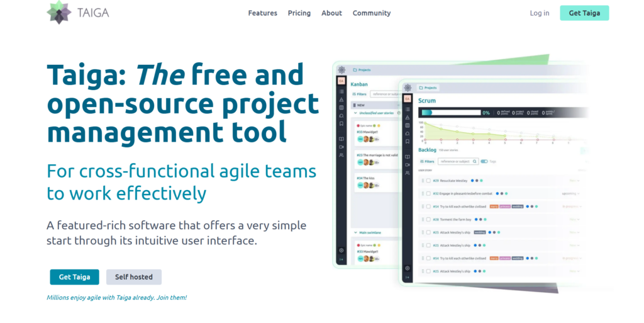Image resolution: width=644 pixels, height=323 pixels.
Task: Click the Taiga logo in the site header
Action: (x=77, y=13)
